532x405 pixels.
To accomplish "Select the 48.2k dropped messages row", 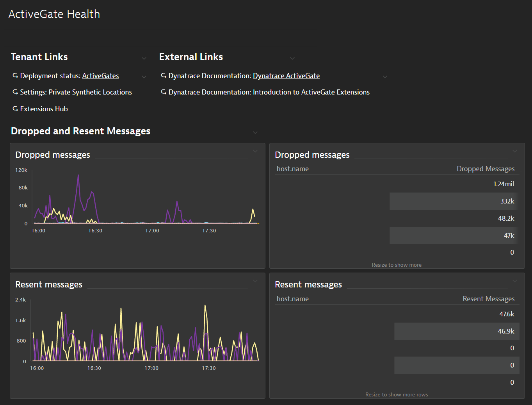I will (x=397, y=218).
